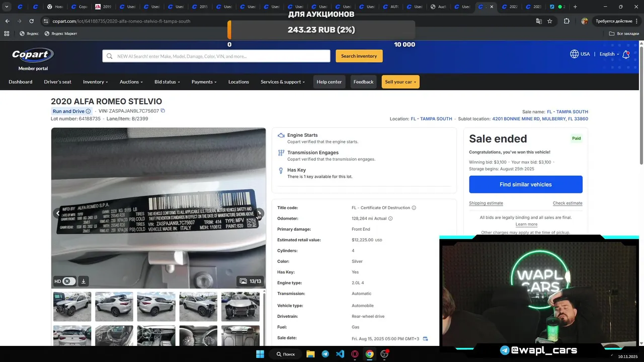The image size is (644, 362).
Task: Open notifications bell icon
Action: click(x=626, y=54)
